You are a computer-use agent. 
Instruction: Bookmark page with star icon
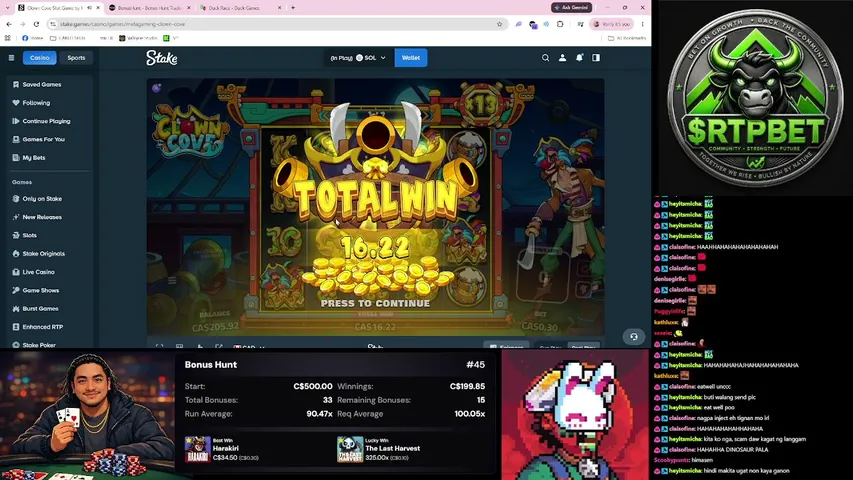pyautogui.click(x=499, y=24)
